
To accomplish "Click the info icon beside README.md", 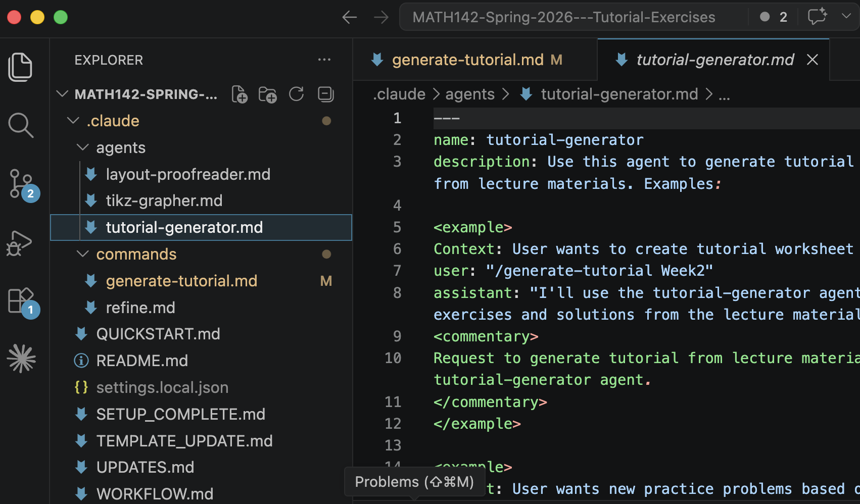I will click(x=81, y=361).
